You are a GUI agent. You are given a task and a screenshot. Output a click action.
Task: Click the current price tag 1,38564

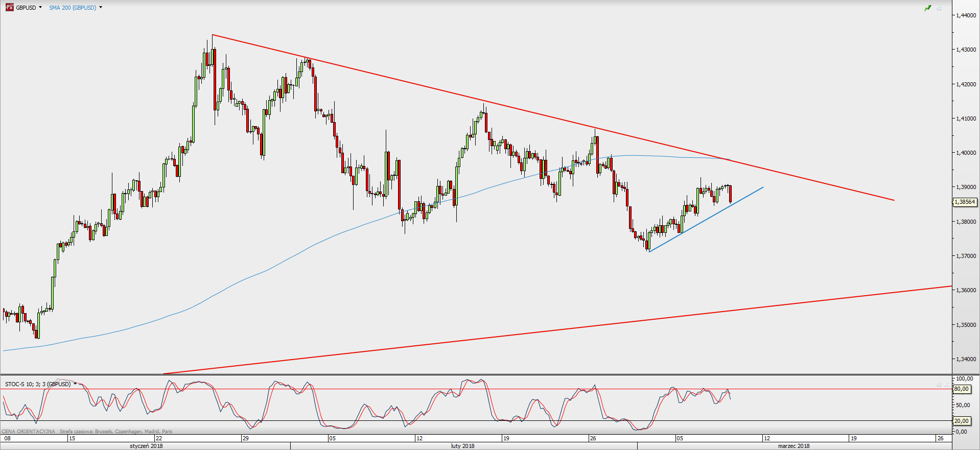(x=965, y=202)
